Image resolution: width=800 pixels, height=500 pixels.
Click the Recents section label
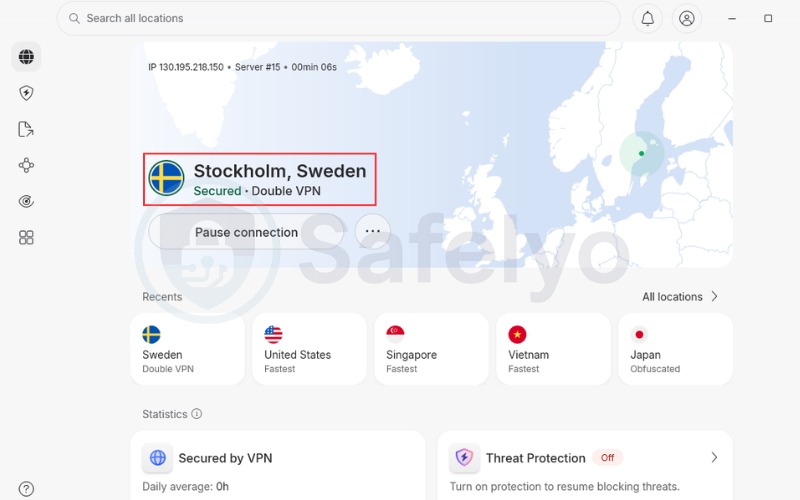(x=162, y=297)
